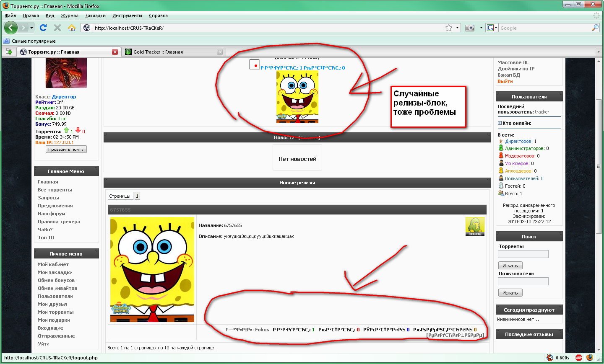Open Все торренты menu link
This screenshot has width=604, height=364.
point(55,190)
